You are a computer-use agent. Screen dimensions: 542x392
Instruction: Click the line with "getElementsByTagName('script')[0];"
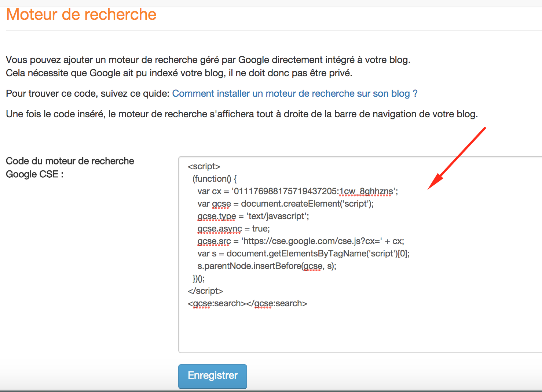(303, 254)
